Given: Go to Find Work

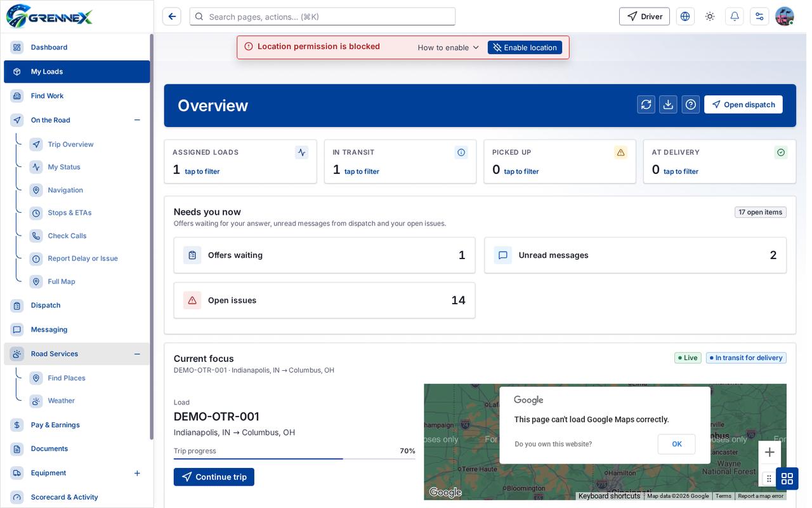Looking at the screenshot, I should [77, 96].
